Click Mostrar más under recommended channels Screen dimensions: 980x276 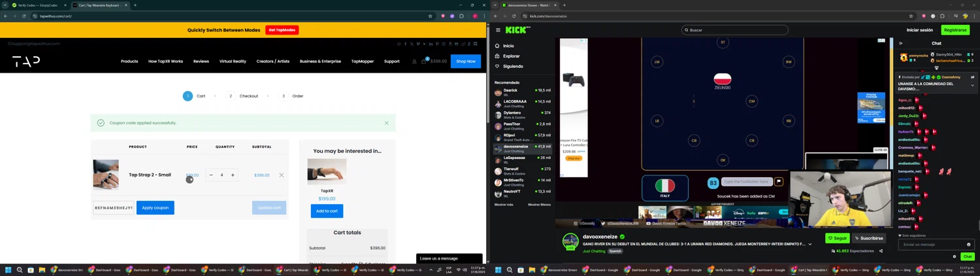[x=504, y=205]
